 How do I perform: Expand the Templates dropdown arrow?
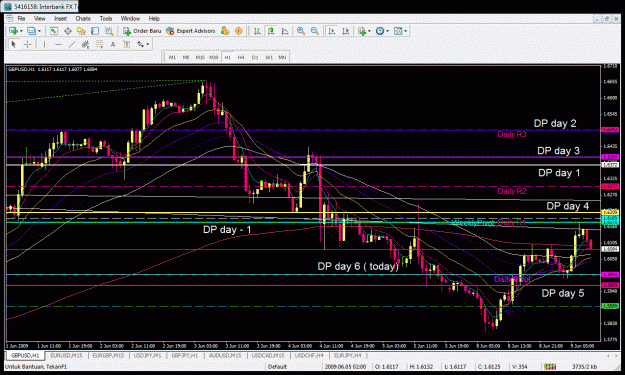pos(405,31)
